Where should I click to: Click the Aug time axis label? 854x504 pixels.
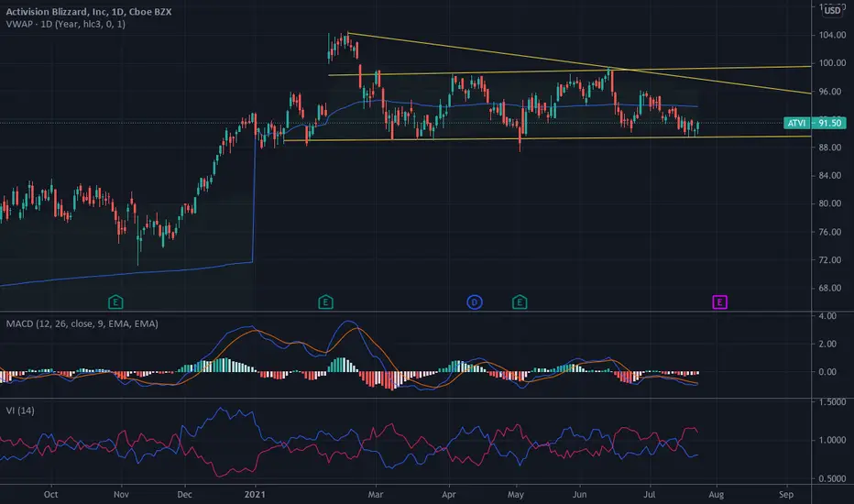point(716,495)
